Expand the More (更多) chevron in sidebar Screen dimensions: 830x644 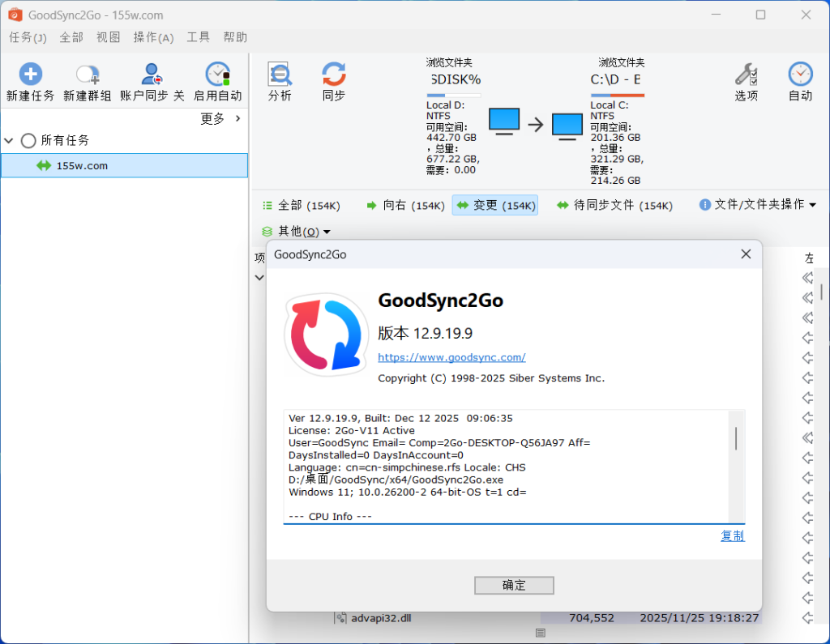(237, 119)
